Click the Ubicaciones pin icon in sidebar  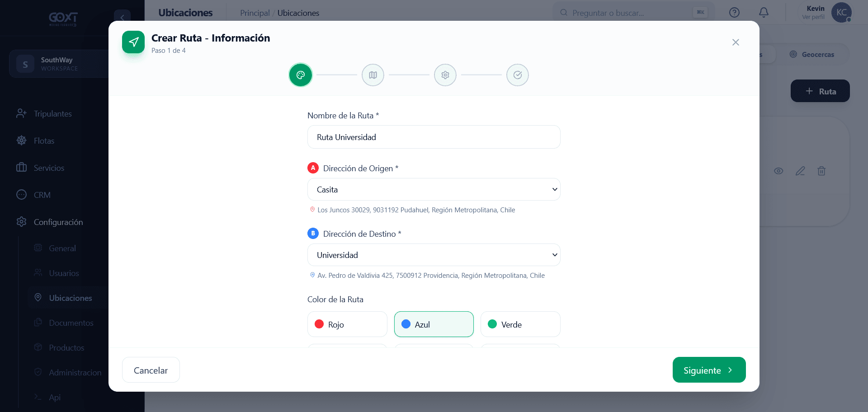[x=38, y=298]
